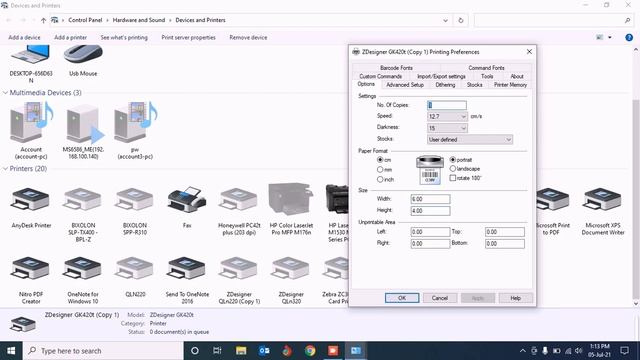Image resolution: width=640 pixels, height=360 pixels.
Task: Confirm preferences with the OK button
Action: (402, 298)
